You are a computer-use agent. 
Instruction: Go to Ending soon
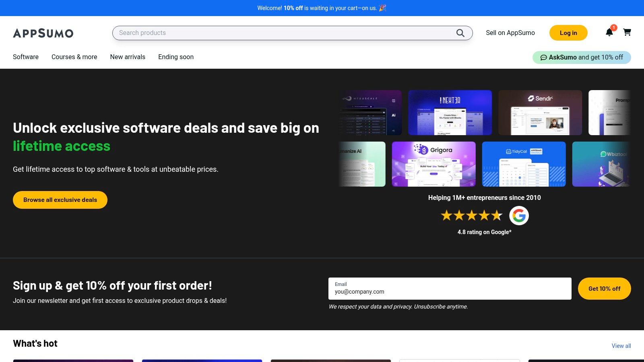pos(176,57)
